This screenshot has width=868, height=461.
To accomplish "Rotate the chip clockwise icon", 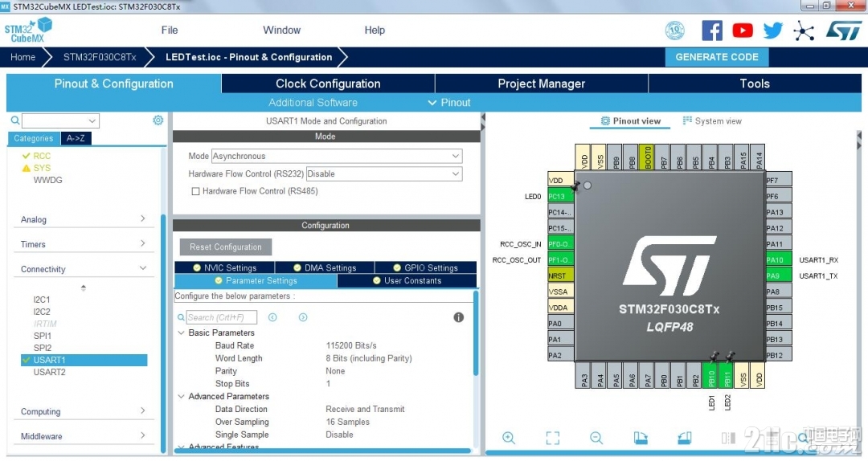I will pyautogui.click(x=641, y=438).
